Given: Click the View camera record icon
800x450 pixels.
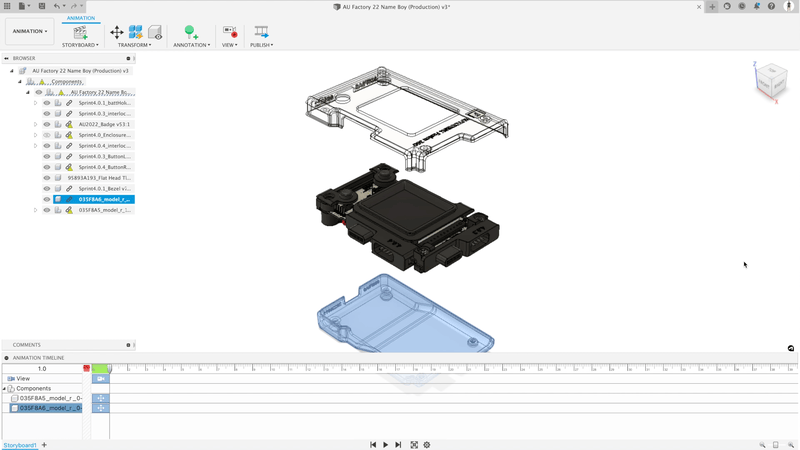Looking at the screenshot, I should [230, 33].
